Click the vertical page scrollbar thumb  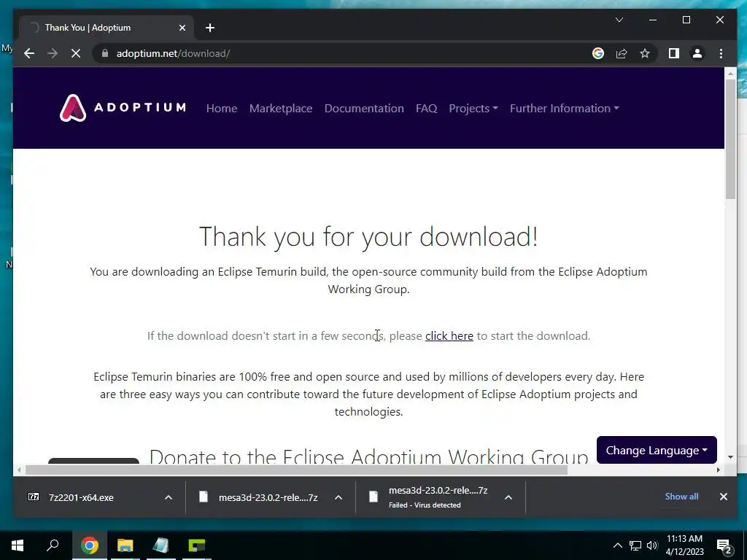(730, 139)
